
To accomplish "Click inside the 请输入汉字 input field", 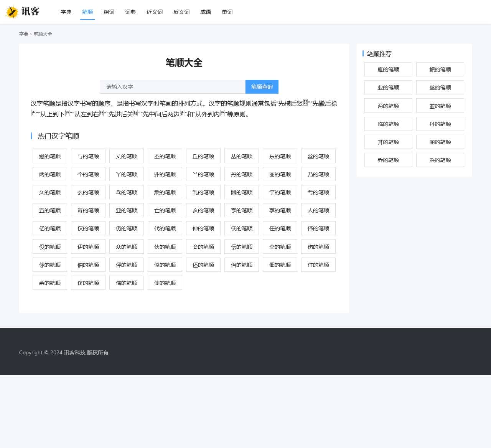I will click(x=172, y=87).
